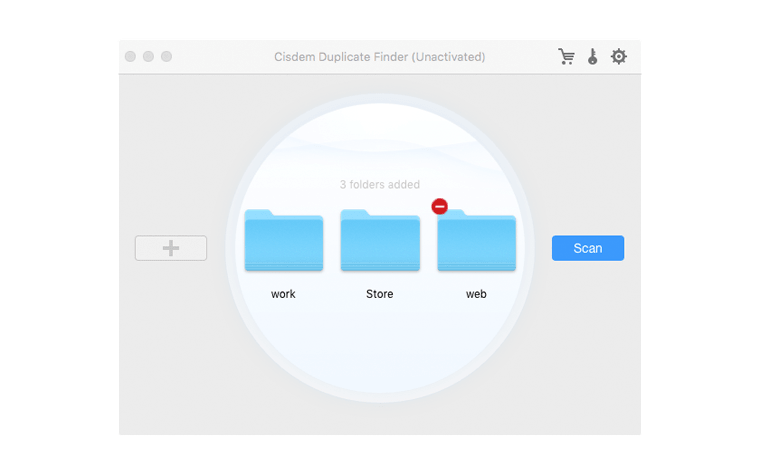The image size is (760, 474).
Task: Remove the web folder with red minus
Action: pos(440,206)
